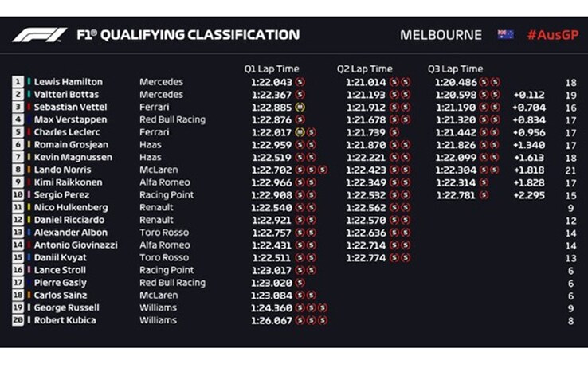
Task: Select the Q2 Lap Time column header
Action: [x=364, y=69]
